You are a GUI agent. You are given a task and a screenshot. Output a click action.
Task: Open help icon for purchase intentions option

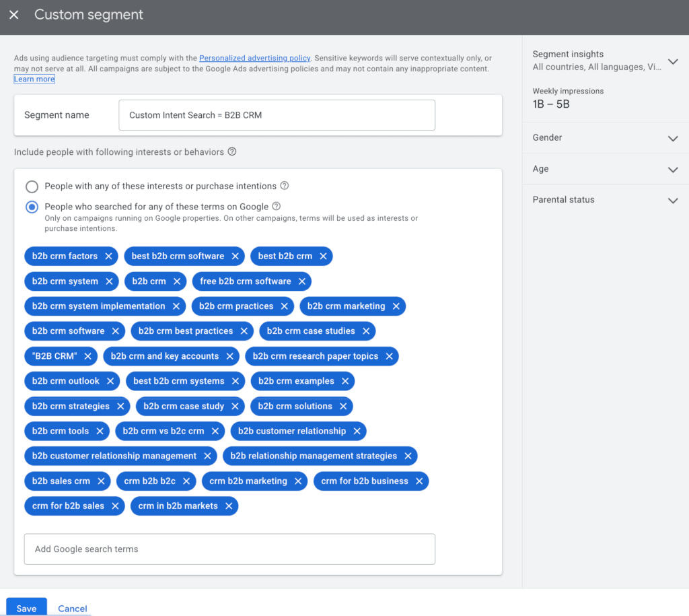(285, 186)
